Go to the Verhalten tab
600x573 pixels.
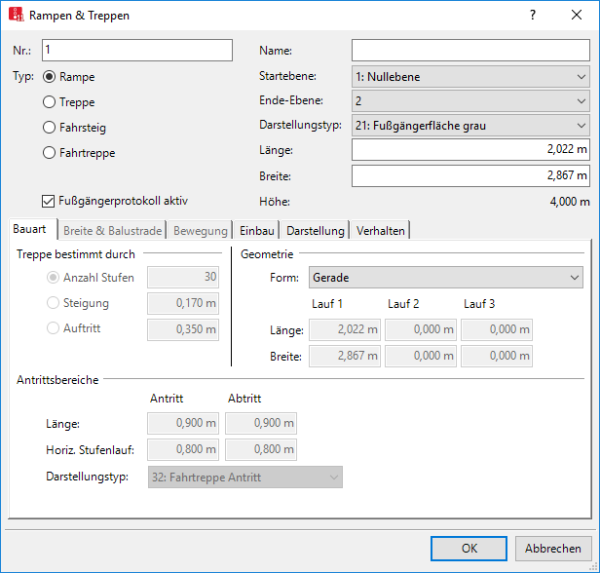coord(380,231)
